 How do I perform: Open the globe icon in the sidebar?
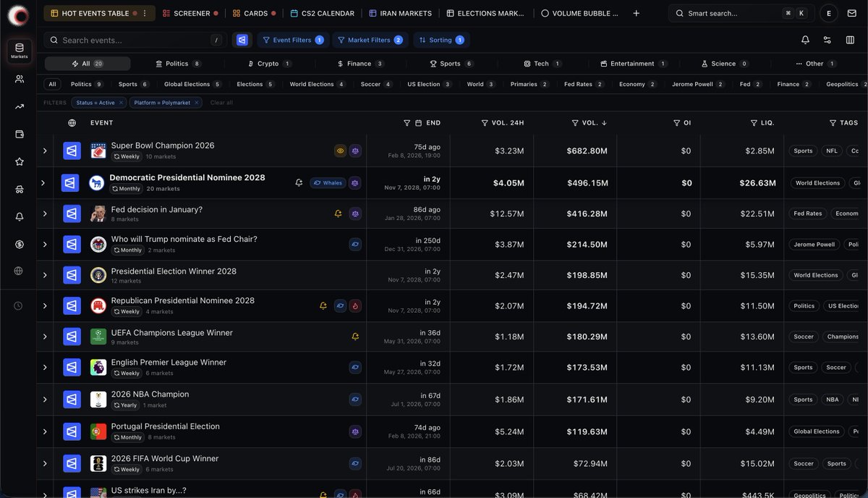point(19,271)
